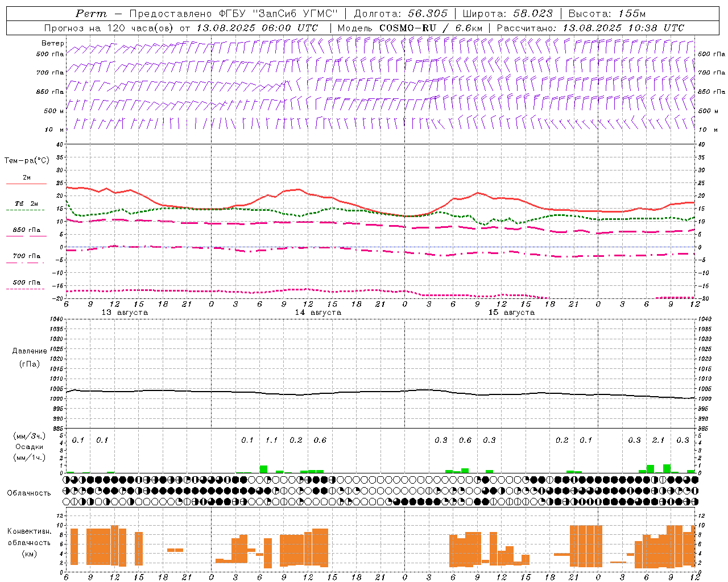
Task: Click the 'Давление' pressure panel label
Action: 30,351
